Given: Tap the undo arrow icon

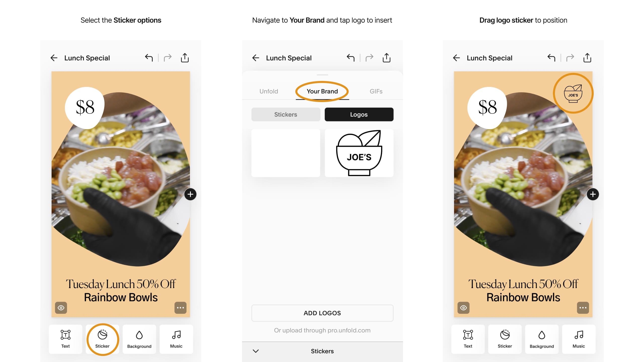Looking at the screenshot, I should tap(149, 58).
